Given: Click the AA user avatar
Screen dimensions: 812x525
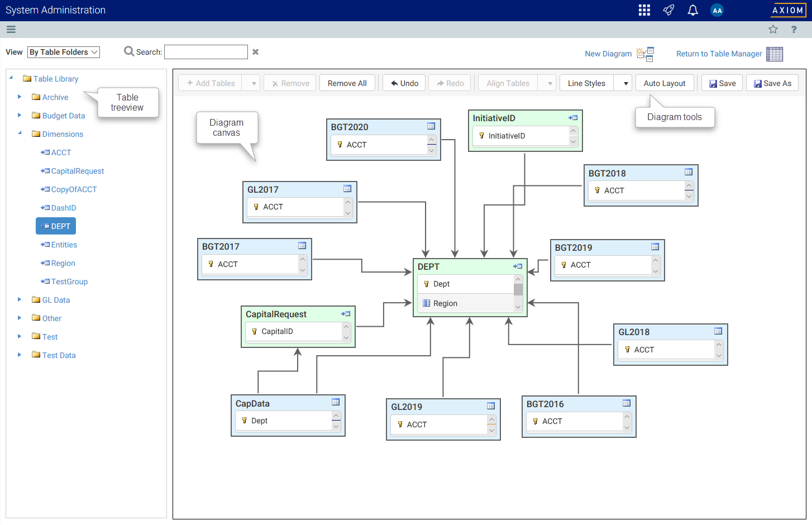Looking at the screenshot, I should [x=717, y=10].
